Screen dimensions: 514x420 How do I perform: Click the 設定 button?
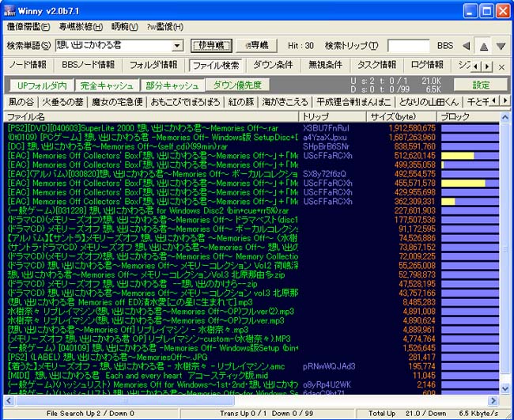coord(481,85)
